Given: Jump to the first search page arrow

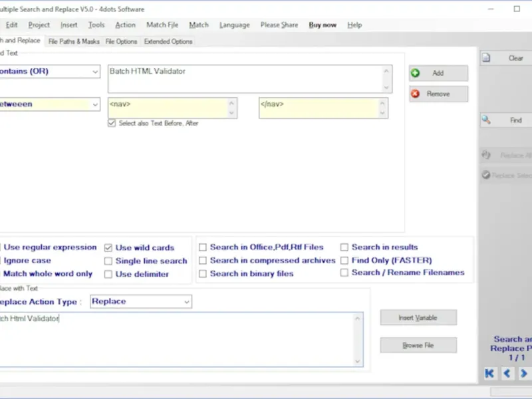Looking at the screenshot, I should tap(490, 373).
